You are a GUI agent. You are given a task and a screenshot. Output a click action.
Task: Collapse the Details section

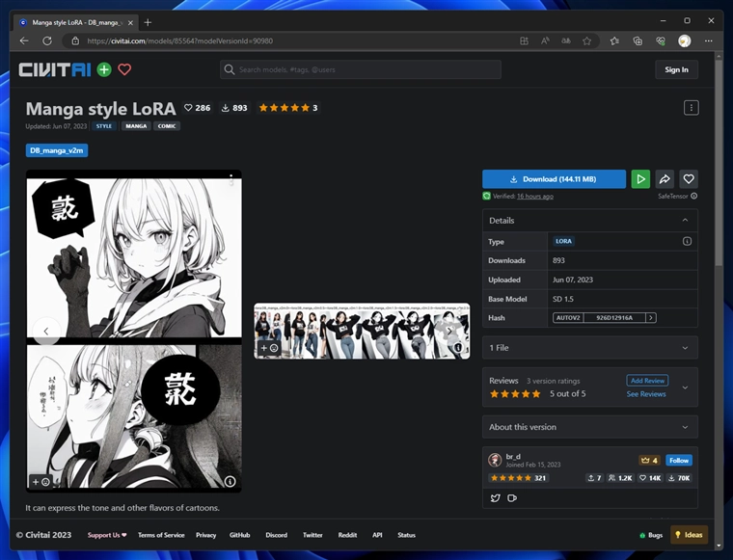[x=685, y=221]
